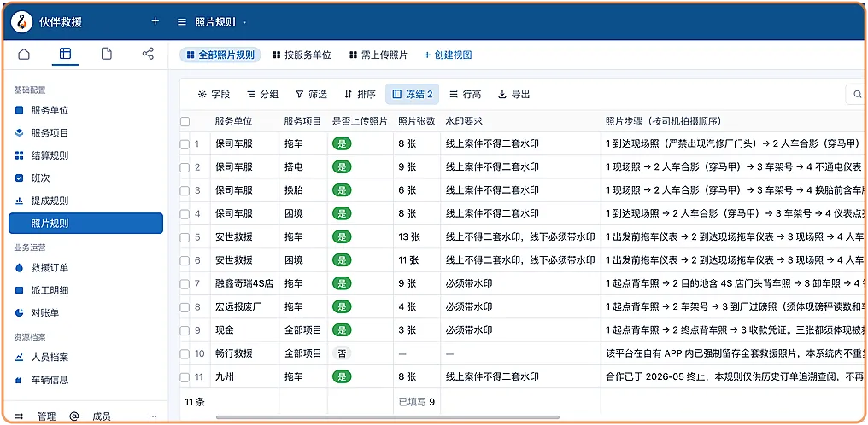The height and width of the screenshot is (425, 868).
Task: Click the 车辆信息 icon
Action: [x=20, y=381]
